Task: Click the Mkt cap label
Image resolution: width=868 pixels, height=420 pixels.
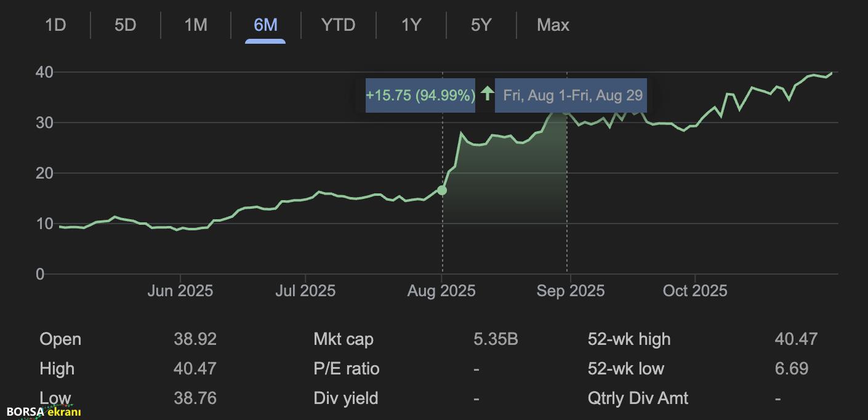Action: point(343,339)
